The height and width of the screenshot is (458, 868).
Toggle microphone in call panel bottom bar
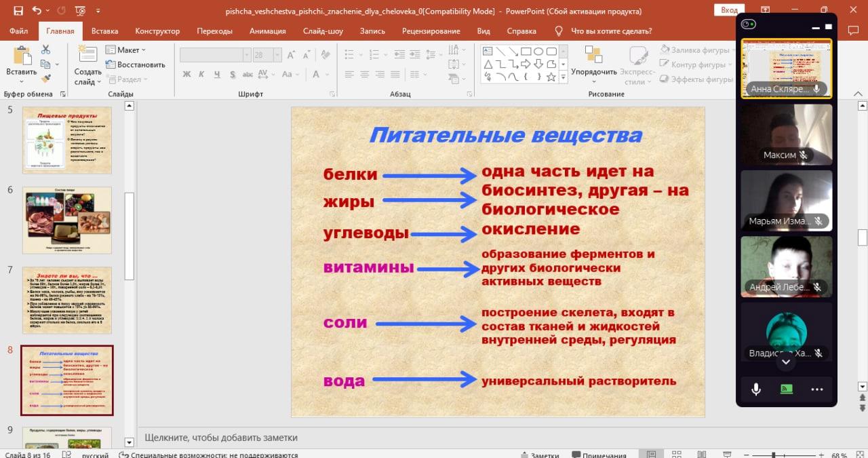tap(755, 389)
